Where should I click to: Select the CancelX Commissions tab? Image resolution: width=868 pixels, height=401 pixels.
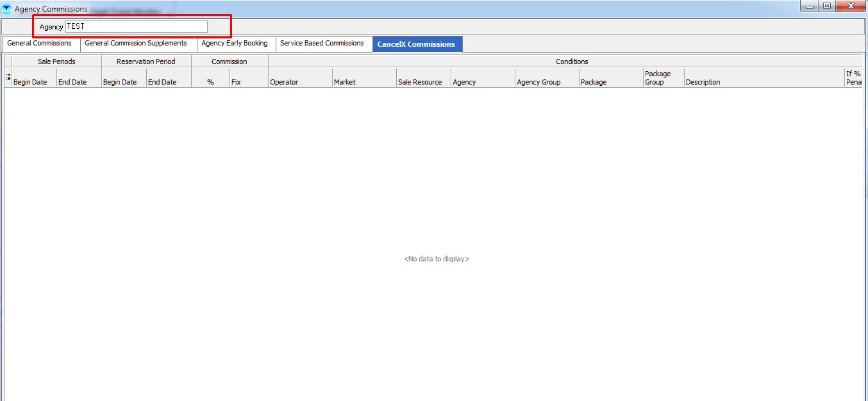pyautogui.click(x=417, y=44)
